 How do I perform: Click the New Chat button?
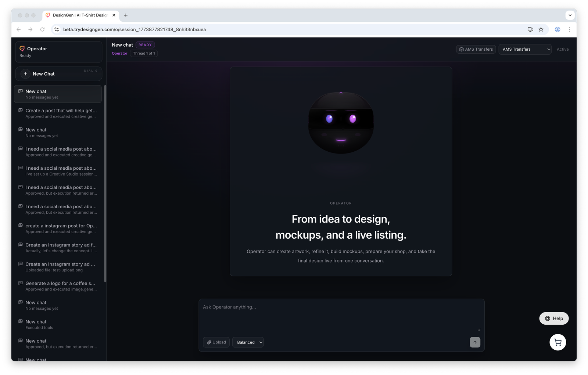click(58, 74)
